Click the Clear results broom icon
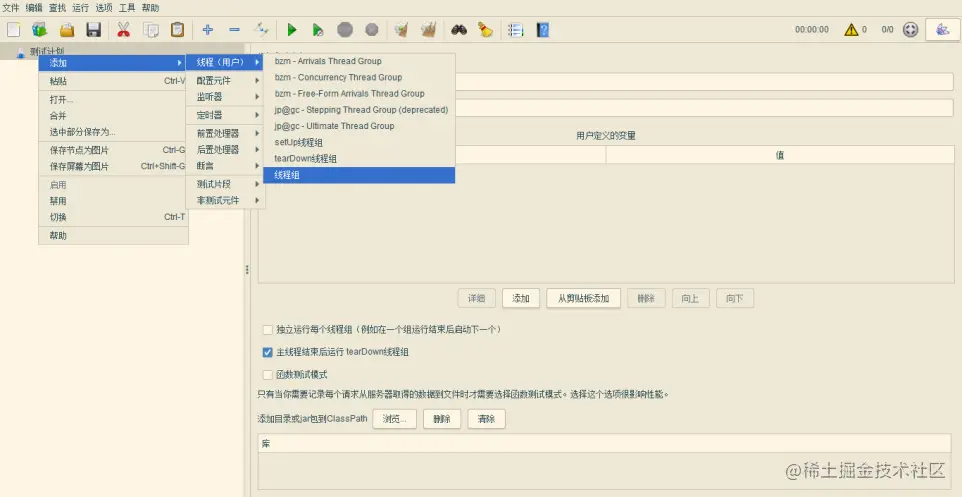This screenshot has height=497, width=962. (402, 29)
